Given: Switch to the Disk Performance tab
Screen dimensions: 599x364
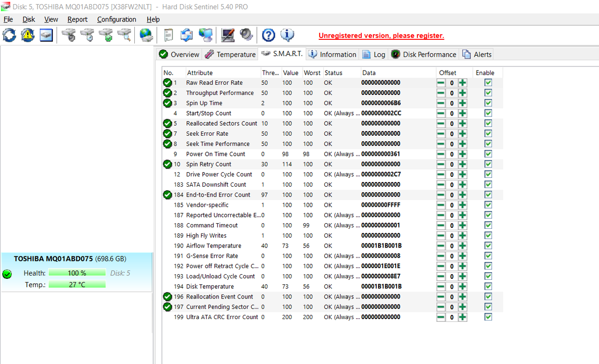Looking at the screenshot, I should 424,54.
